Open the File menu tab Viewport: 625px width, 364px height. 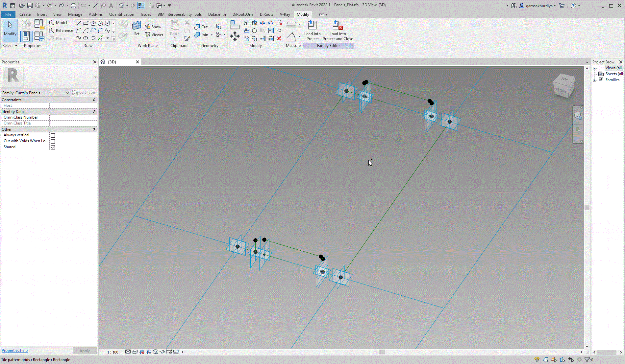(x=8, y=14)
